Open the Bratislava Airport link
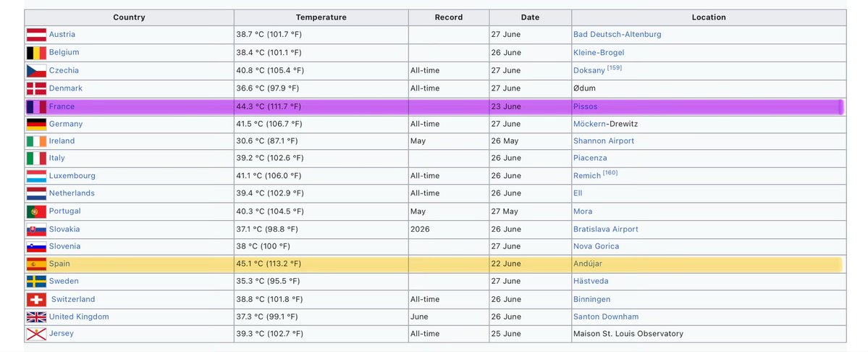 (606, 229)
